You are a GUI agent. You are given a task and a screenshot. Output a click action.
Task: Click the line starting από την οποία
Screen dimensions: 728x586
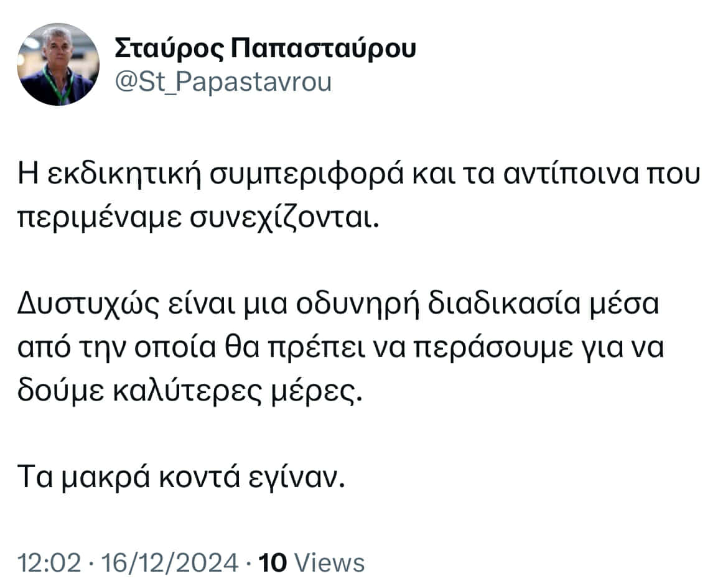coord(341,348)
